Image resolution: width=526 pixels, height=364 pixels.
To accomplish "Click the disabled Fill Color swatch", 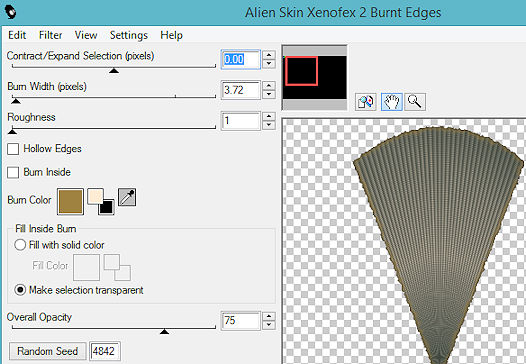I will pos(86,267).
